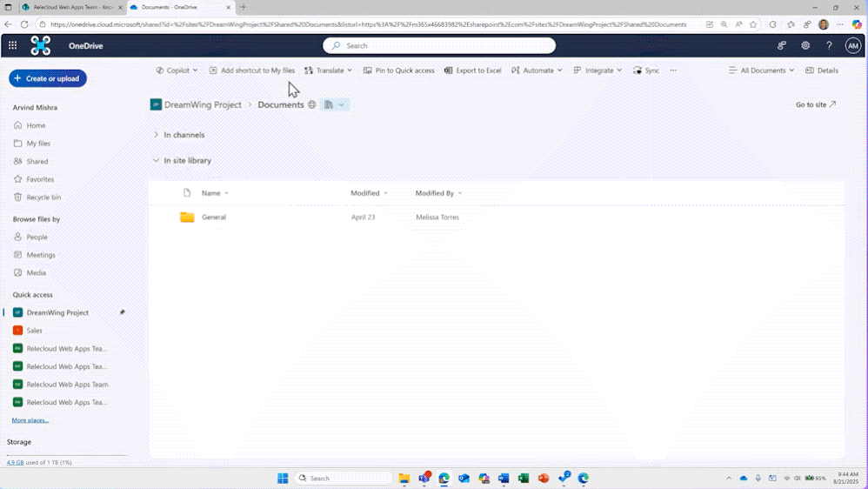Open the header share/feedback icon left of Settings
The width and height of the screenshot is (868, 489).
tap(782, 46)
